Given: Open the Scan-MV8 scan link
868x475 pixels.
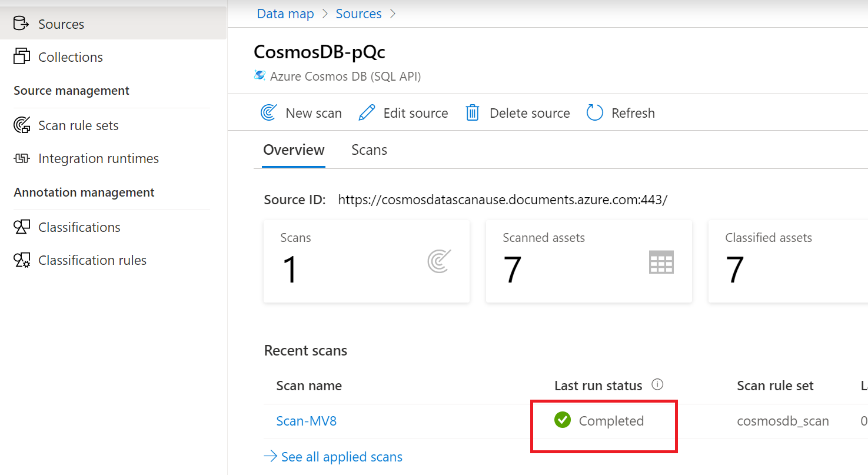Looking at the screenshot, I should [306, 421].
